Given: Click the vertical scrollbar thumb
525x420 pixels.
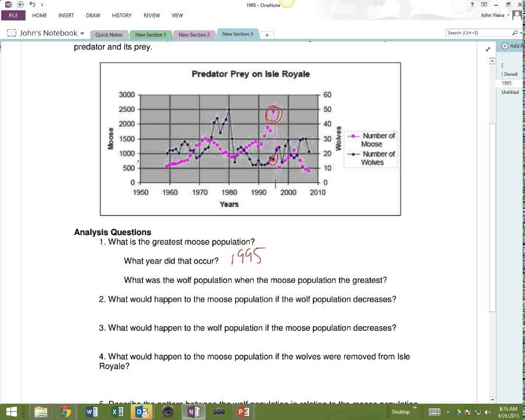Looking at the screenshot, I should coord(492,217).
